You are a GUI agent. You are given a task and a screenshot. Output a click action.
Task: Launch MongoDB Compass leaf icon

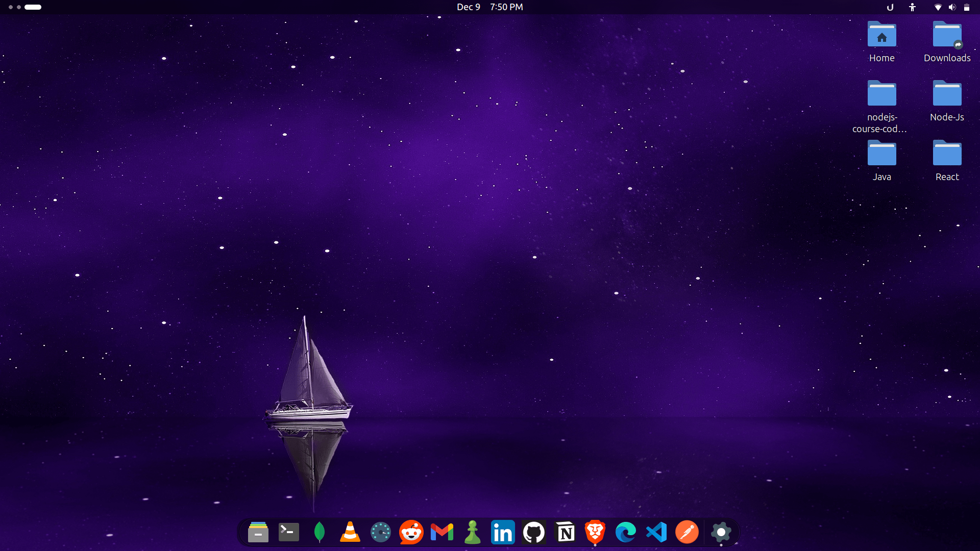[x=320, y=533]
